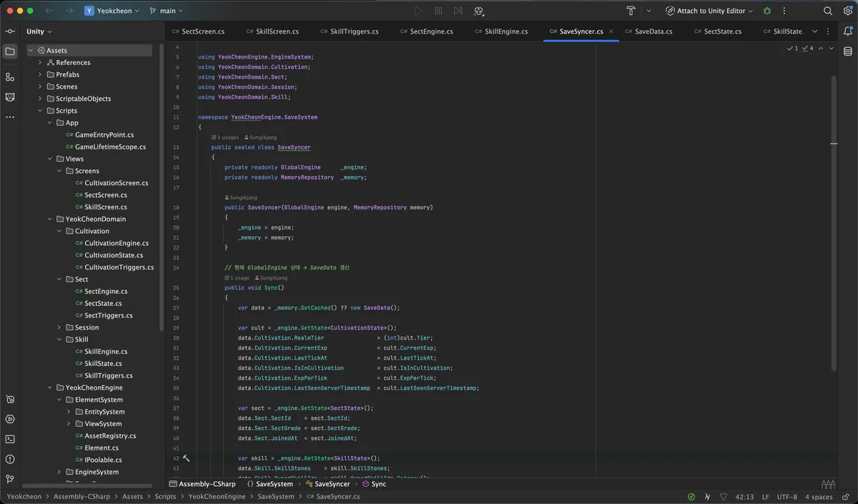
Task: Open Attach to Unity Editor configuration dropdown
Action: [709, 11]
